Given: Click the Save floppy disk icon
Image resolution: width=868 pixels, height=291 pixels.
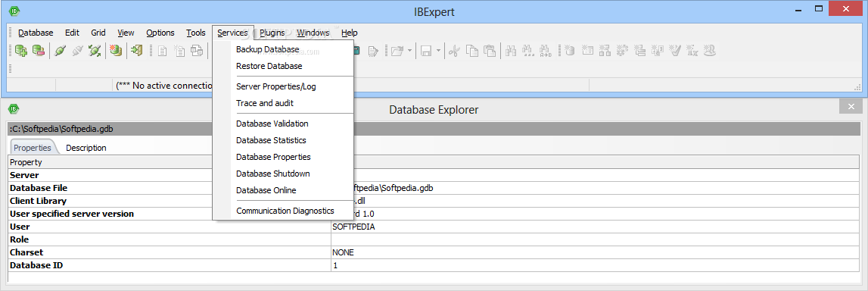Looking at the screenshot, I should coord(426,51).
